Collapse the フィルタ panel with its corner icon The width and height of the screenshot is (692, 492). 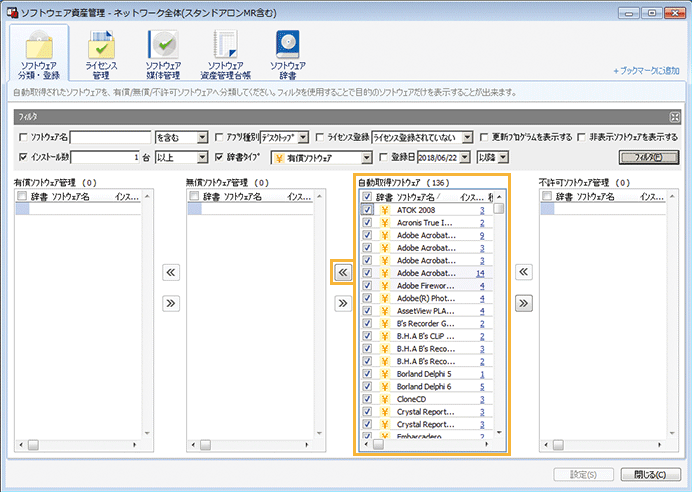tap(674, 117)
